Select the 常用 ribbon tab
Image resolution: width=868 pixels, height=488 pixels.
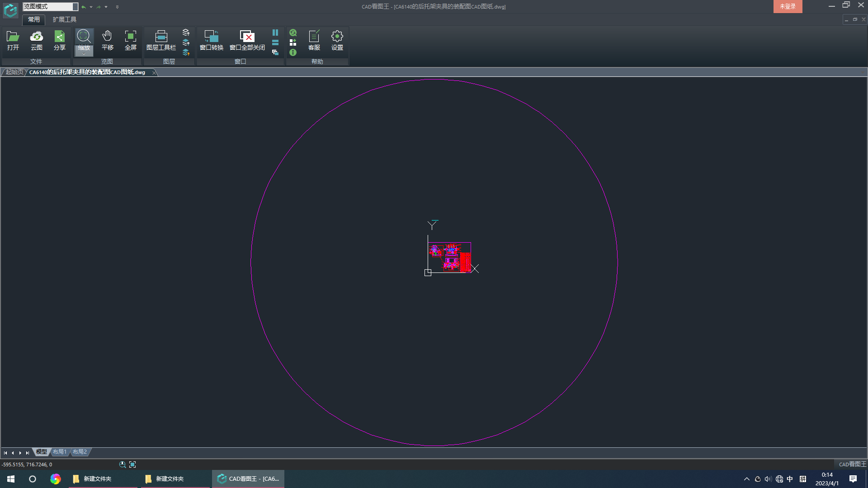point(34,19)
